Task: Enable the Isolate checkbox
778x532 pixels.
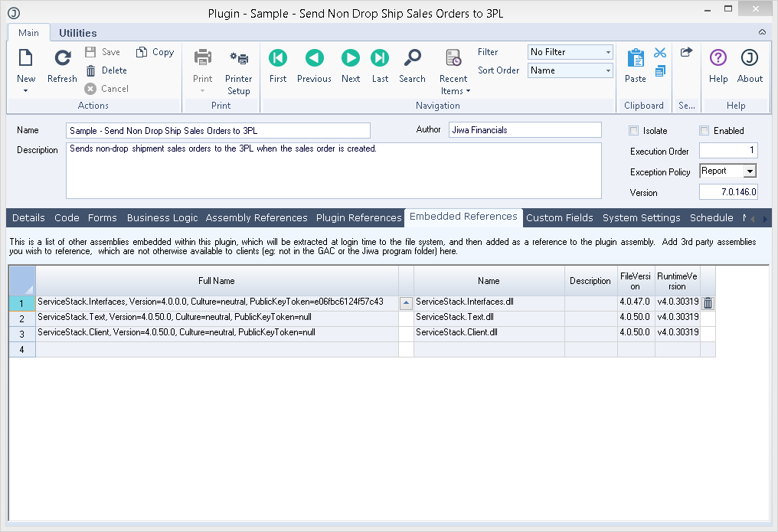Action: 633,131
